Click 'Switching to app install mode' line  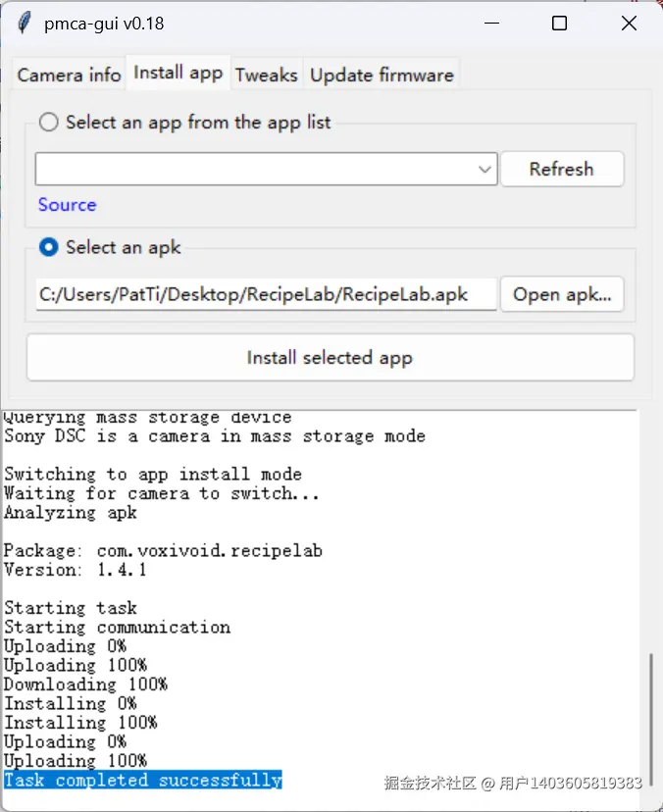click(x=153, y=474)
